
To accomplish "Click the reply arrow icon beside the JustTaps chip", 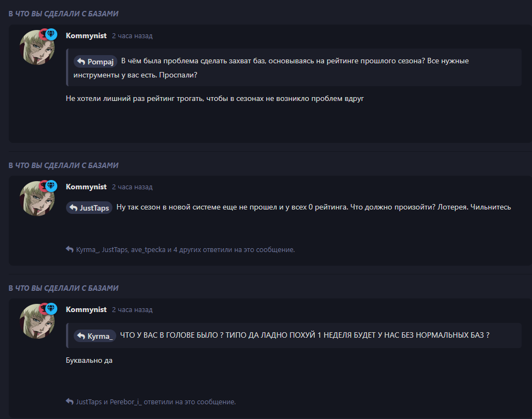I will pos(73,208).
